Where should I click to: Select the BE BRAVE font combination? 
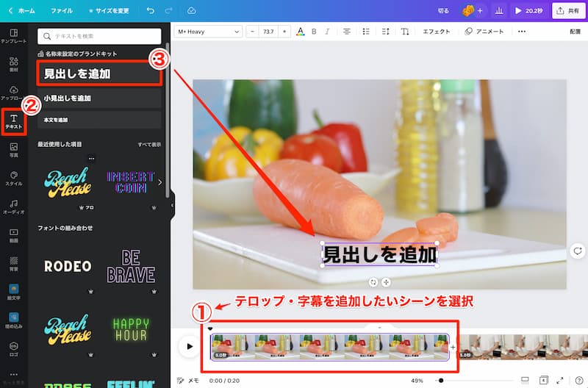[x=131, y=267]
